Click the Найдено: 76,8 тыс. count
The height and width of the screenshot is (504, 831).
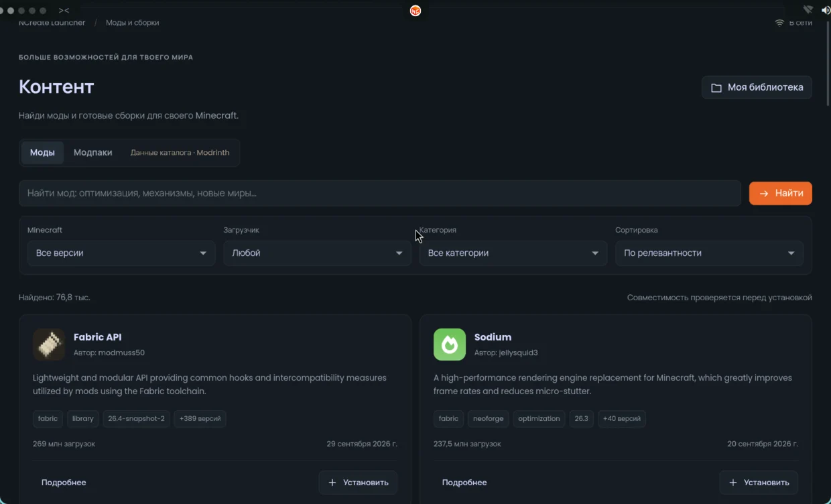pyautogui.click(x=54, y=298)
